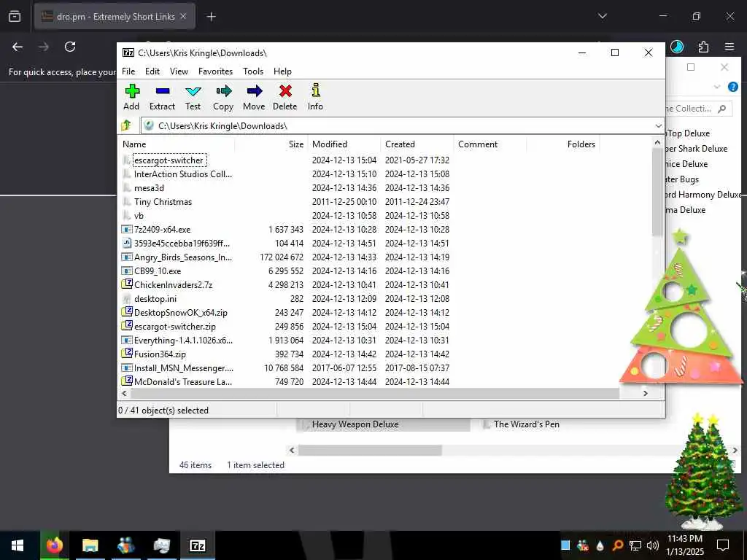The height and width of the screenshot is (560, 747).
Task: Open Firefox hamburger menu
Action: (x=729, y=47)
